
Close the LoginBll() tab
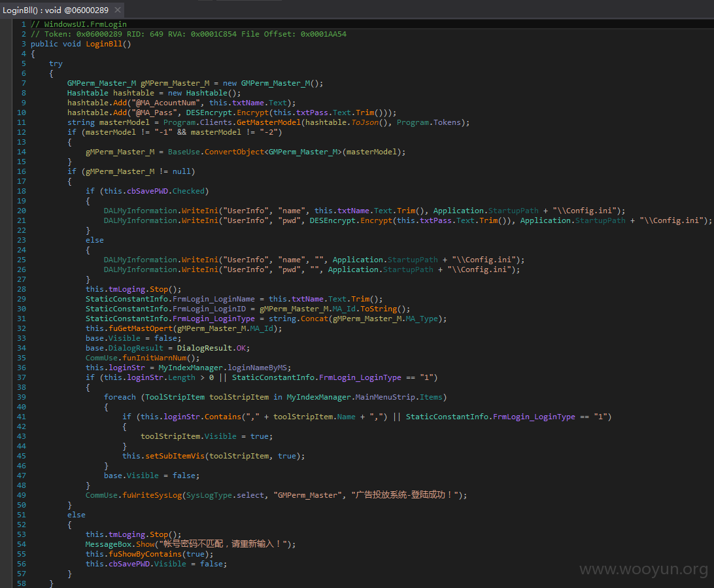coord(118,10)
